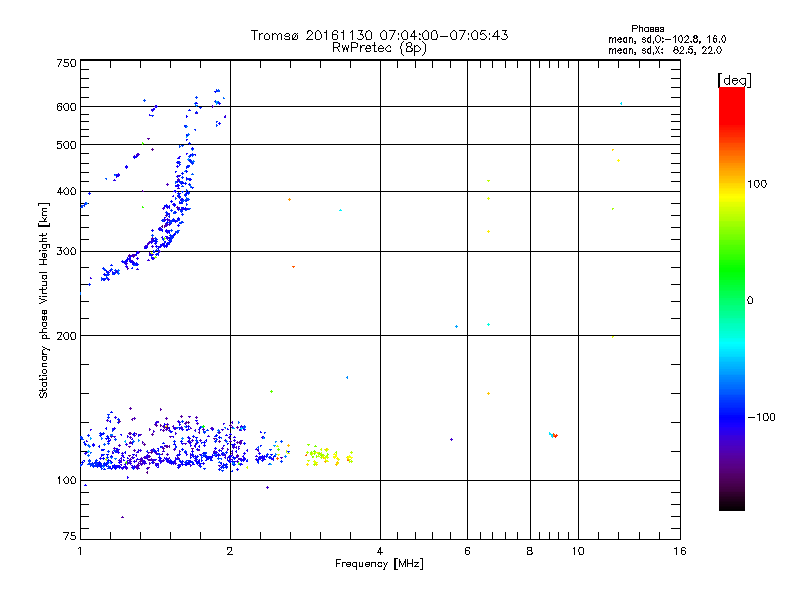
Task: Select the "mean, sd,X: 82.5, 22.0" line
Action: 665,50
